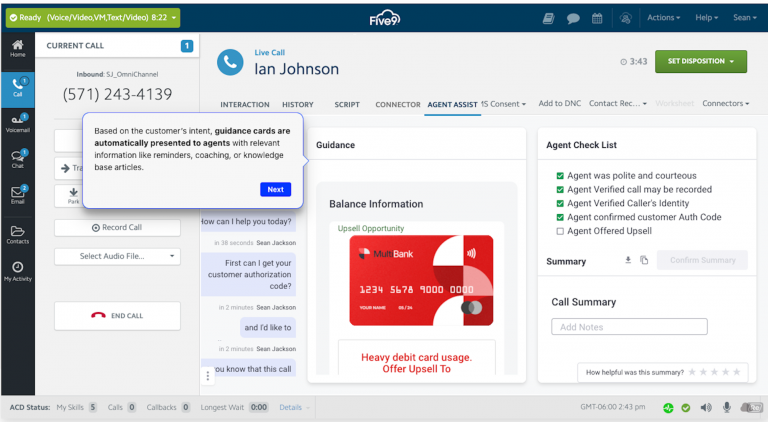Uncheck Agent was polite and courteous
This screenshot has width=768, height=422.
[560, 175]
